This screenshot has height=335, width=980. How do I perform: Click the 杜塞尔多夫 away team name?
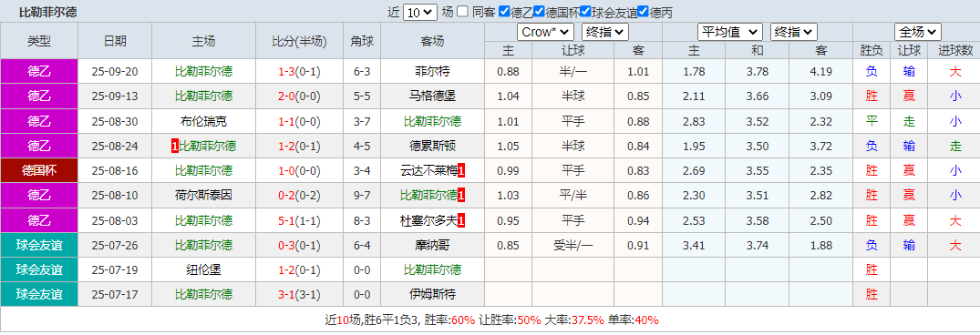429,220
